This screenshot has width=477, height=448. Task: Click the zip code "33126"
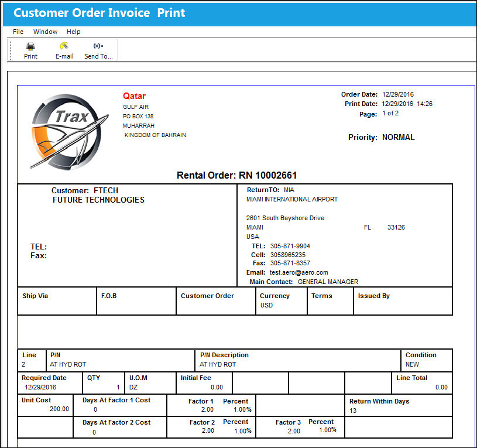396,227
